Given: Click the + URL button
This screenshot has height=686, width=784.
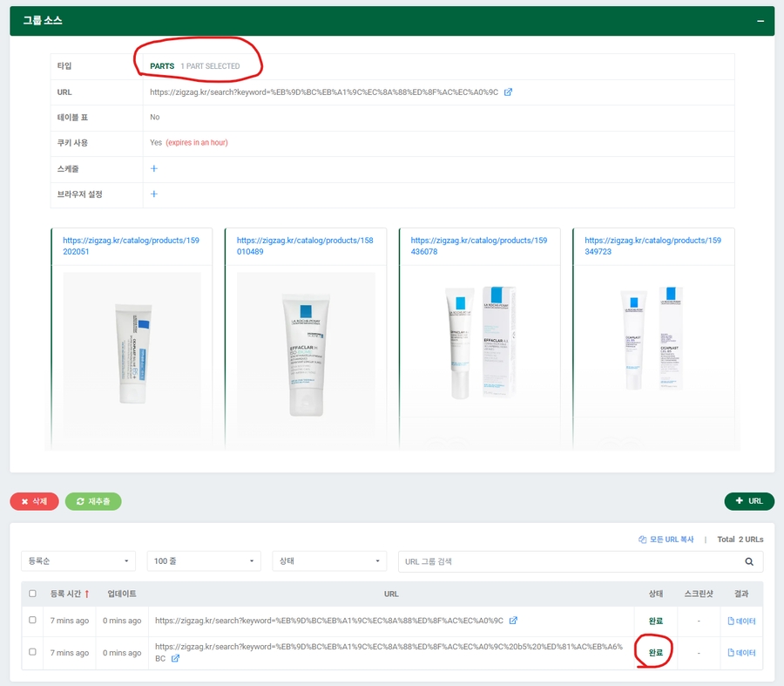Looking at the screenshot, I should tap(748, 501).
